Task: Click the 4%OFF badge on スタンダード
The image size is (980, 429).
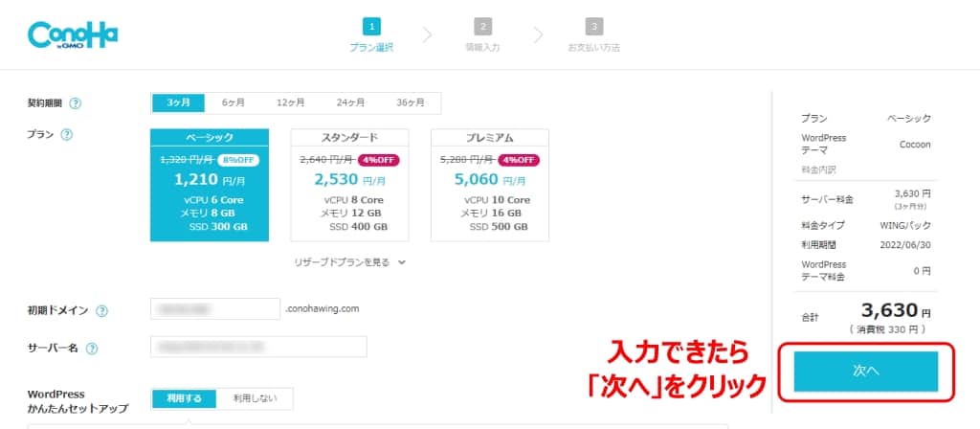Action: point(378,160)
